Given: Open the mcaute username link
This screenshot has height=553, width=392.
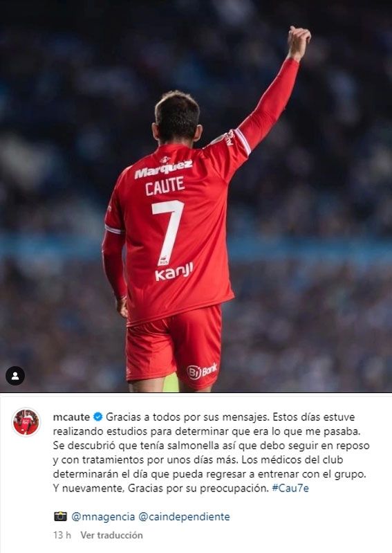Looking at the screenshot, I should (x=71, y=417).
